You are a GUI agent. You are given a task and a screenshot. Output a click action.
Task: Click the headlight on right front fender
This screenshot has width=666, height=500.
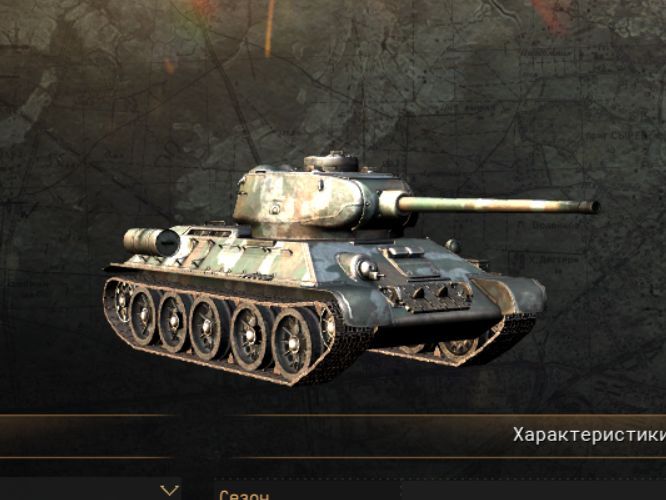click(x=453, y=246)
